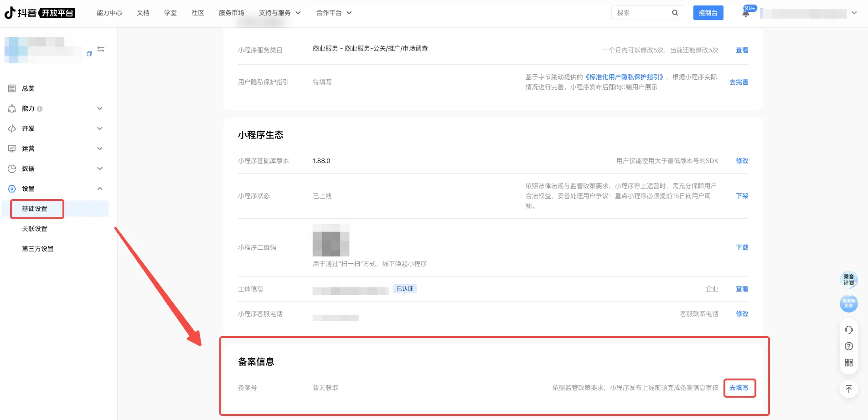
Task: Open the customer service headset icon
Action: click(848, 330)
